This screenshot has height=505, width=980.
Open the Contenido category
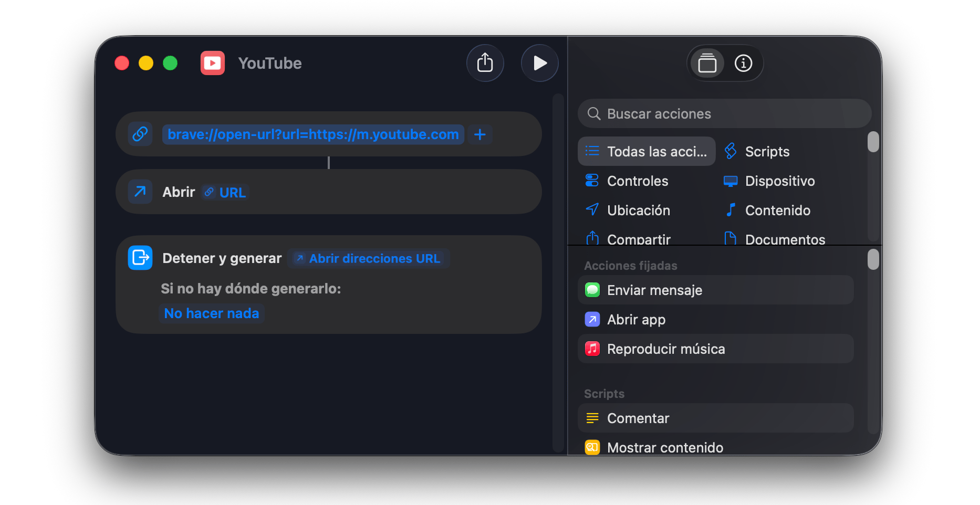768,210
